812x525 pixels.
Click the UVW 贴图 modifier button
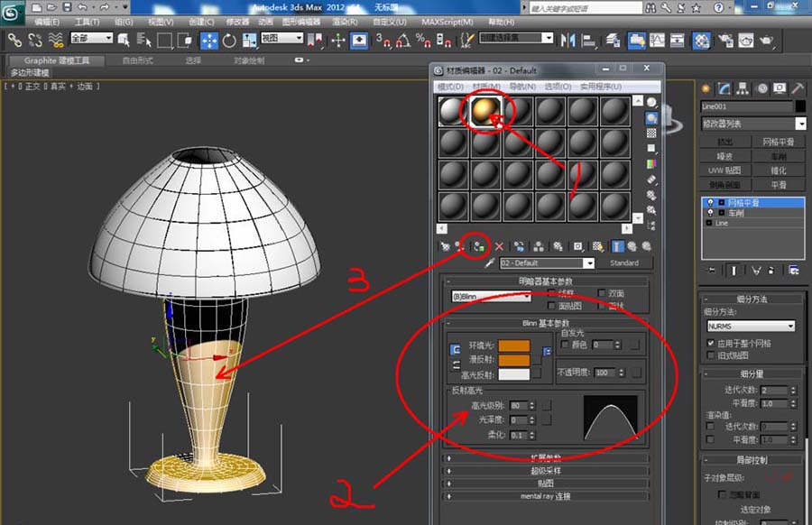click(x=724, y=170)
